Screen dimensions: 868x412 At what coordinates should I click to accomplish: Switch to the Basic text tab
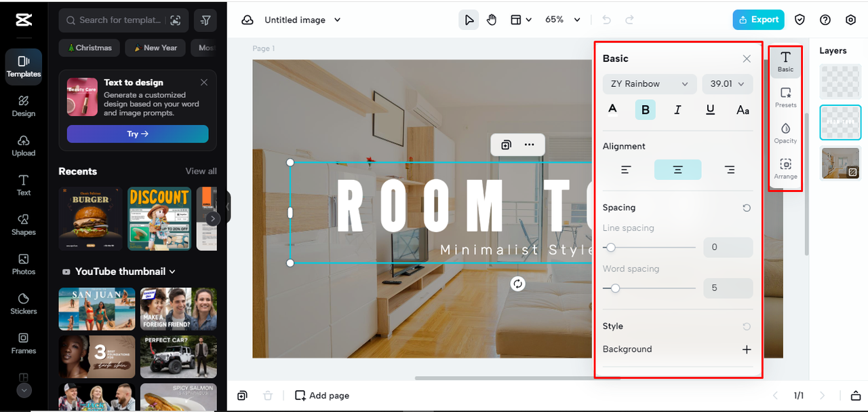click(785, 62)
